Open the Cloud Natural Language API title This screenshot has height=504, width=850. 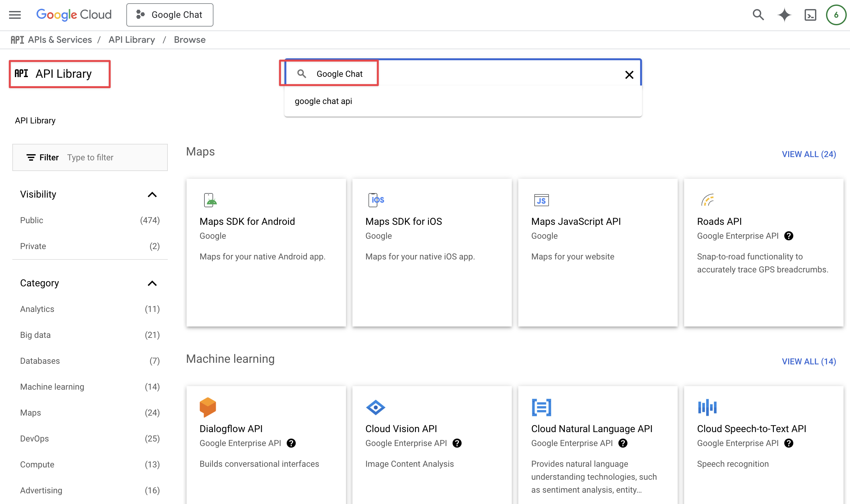coord(592,429)
